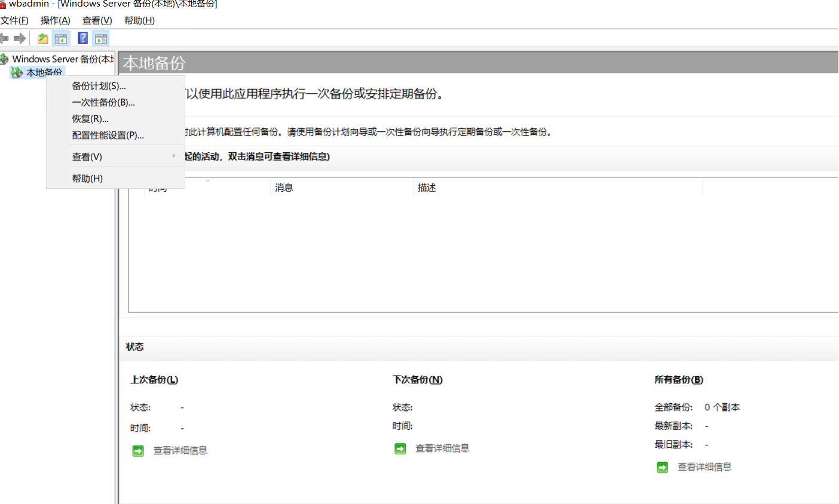
Task: Toggle the show/hide action pane icon
Action: click(101, 39)
